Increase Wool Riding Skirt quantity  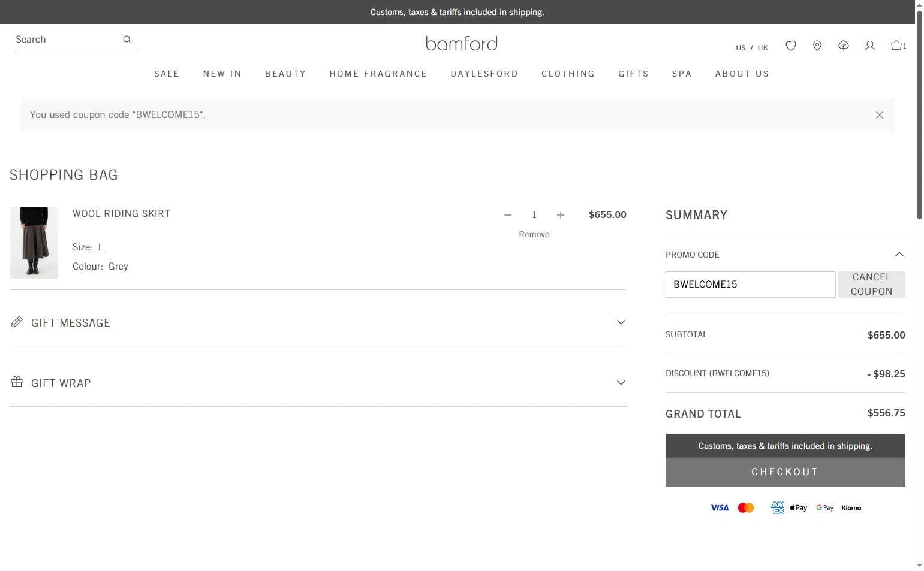pos(561,215)
